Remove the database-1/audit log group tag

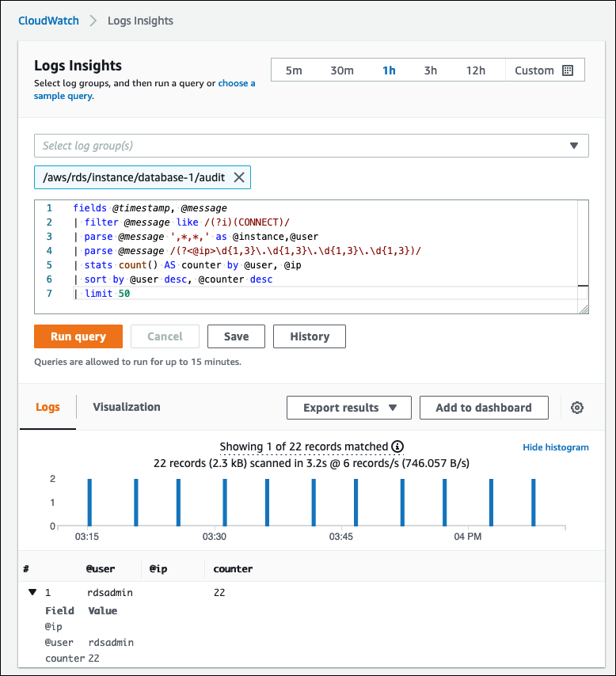(x=239, y=178)
